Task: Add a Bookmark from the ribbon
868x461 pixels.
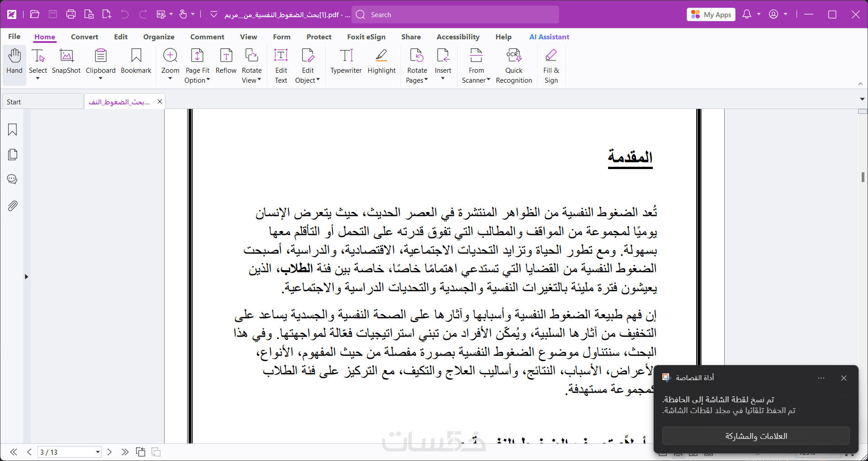Action: click(x=136, y=61)
